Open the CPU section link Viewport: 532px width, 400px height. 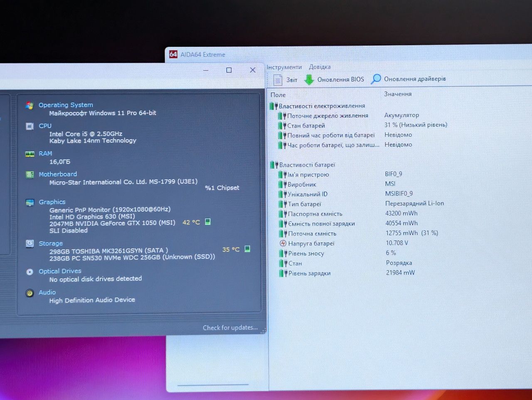coord(45,126)
